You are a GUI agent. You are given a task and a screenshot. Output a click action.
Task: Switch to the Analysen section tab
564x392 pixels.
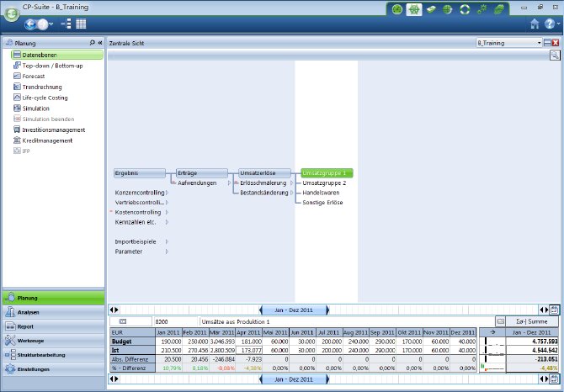tap(54, 312)
